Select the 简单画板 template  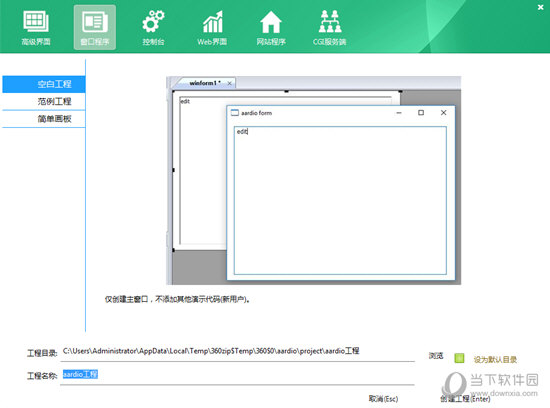click(x=44, y=119)
